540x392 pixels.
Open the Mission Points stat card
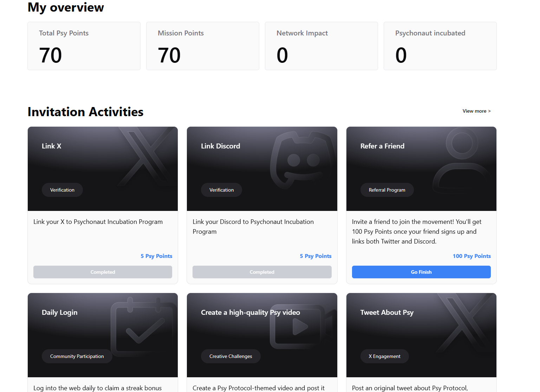click(202, 46)
